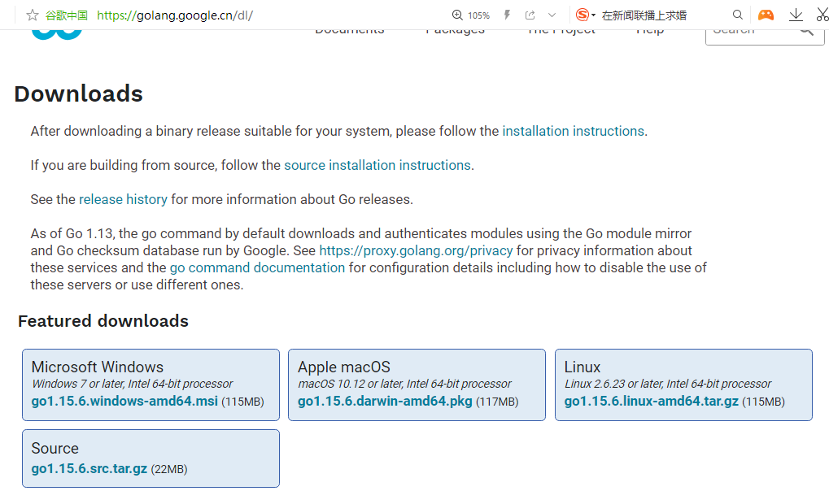This screenshot has height=504, width=829.
Task: Click the bookmark star icon
Action: coord(33,15)
